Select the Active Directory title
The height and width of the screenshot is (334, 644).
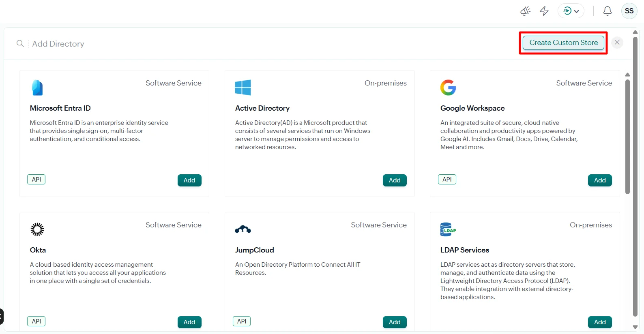262,108
